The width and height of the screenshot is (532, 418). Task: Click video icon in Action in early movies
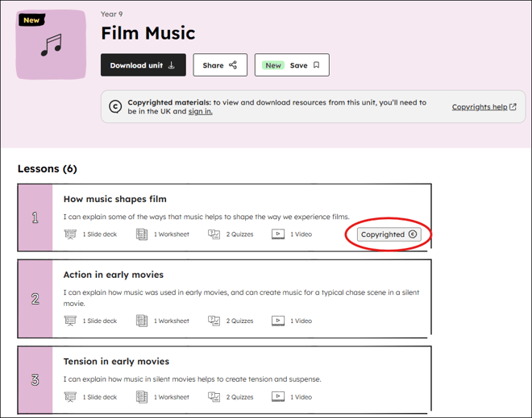[278, 321]
